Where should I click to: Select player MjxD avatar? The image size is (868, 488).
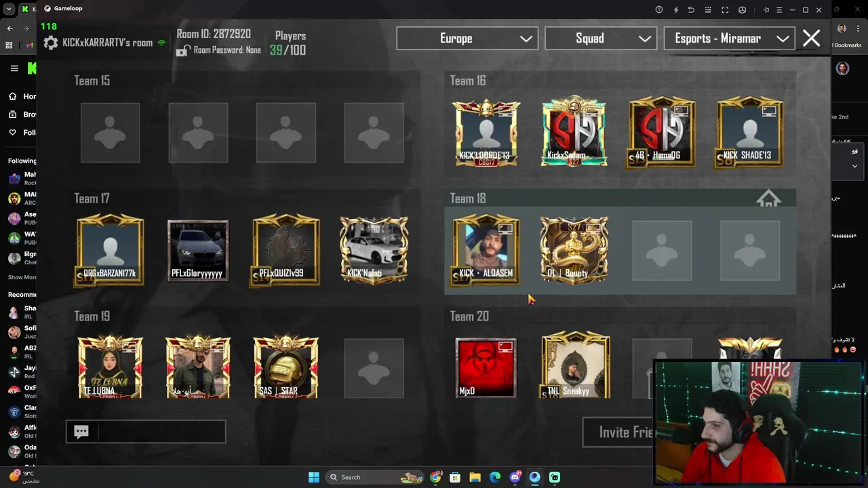point(486,368)
